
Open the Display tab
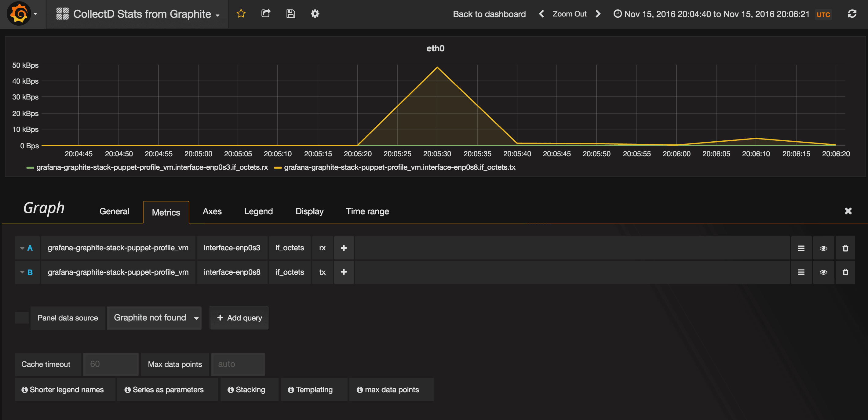pos(309,212)
